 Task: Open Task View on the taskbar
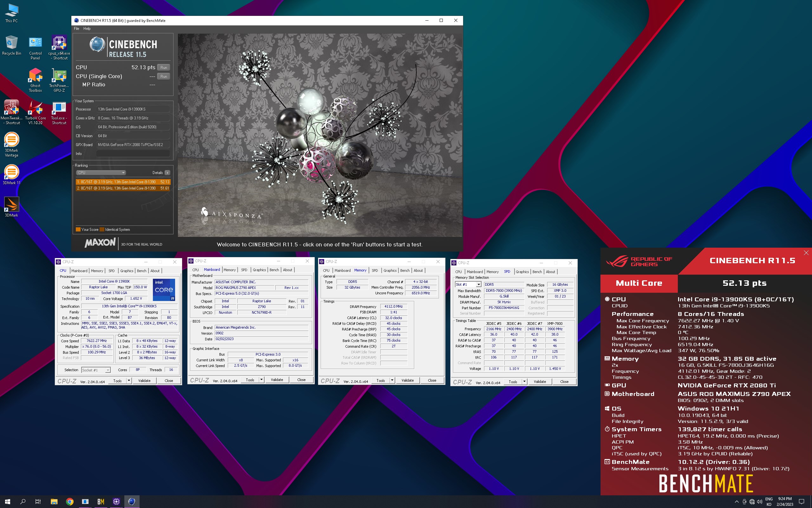tap(38, 501)
